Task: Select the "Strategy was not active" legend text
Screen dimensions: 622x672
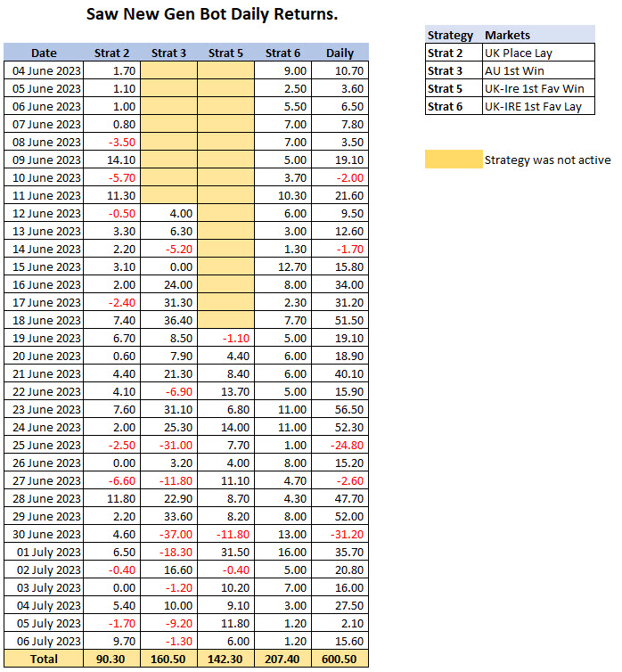Action: 547,160
